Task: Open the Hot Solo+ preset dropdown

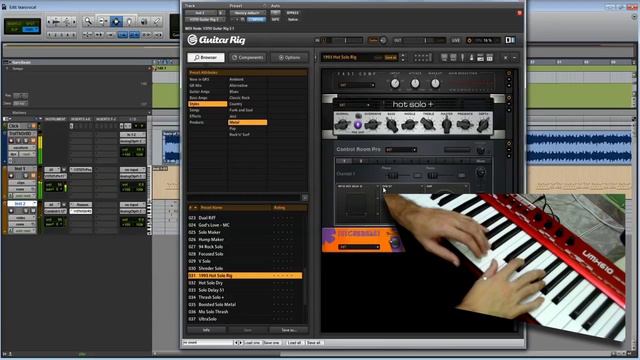Action: pyautogui.click(x=355, y=105)
